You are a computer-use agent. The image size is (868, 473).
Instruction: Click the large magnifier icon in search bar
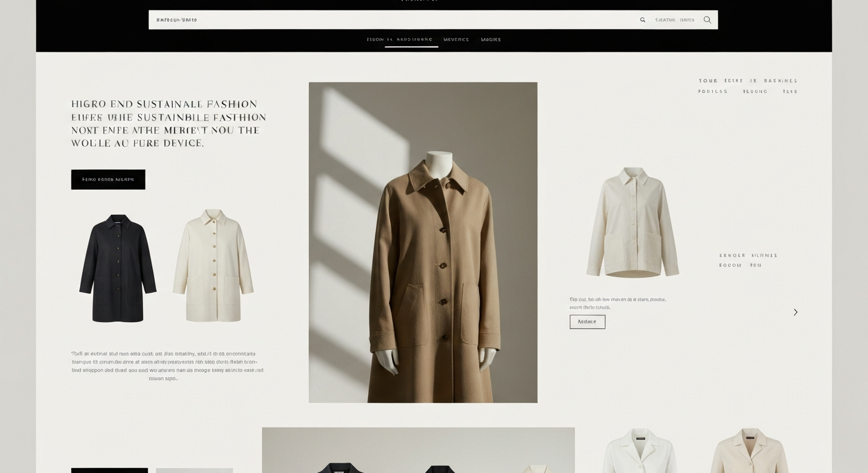(x=707, y=20)
